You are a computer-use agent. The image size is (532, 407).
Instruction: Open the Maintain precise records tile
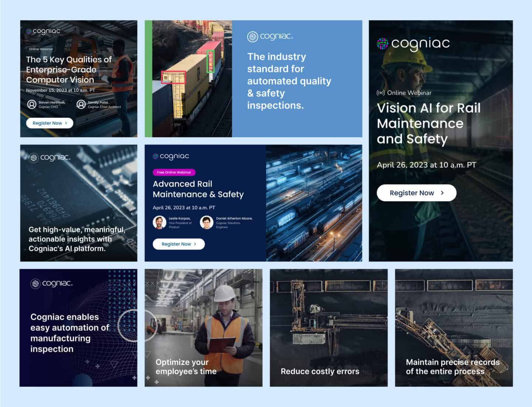(454, 328)
